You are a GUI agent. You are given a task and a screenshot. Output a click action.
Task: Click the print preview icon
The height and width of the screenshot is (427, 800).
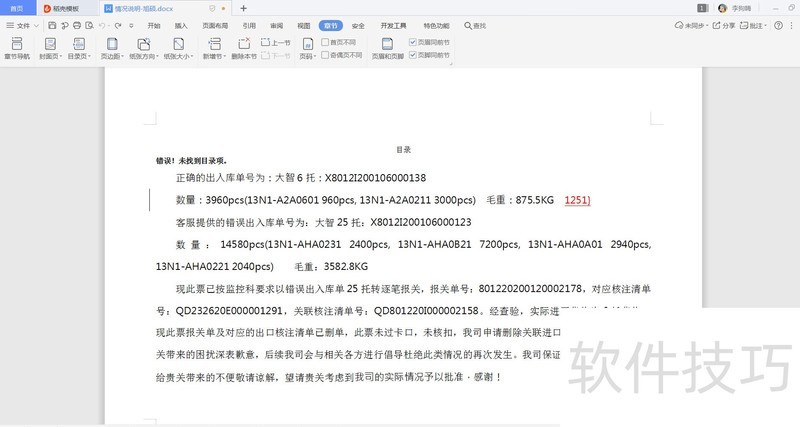tap(89, 26)
